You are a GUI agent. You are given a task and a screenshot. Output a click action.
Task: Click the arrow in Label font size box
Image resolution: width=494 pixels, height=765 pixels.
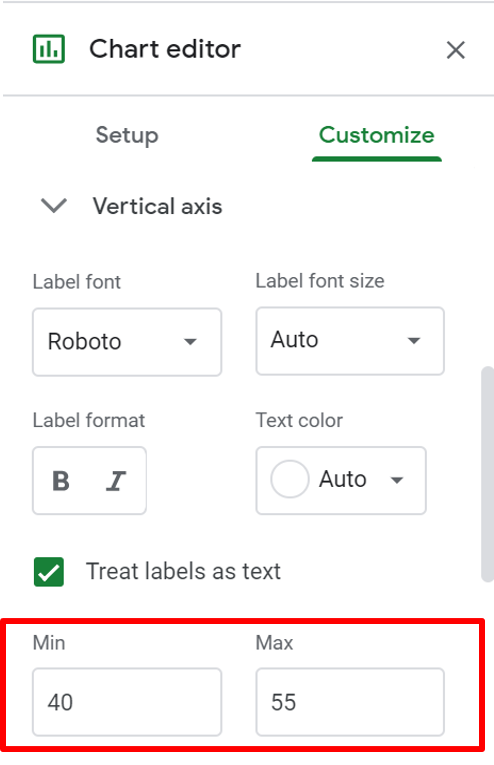(x=414, y=341)
